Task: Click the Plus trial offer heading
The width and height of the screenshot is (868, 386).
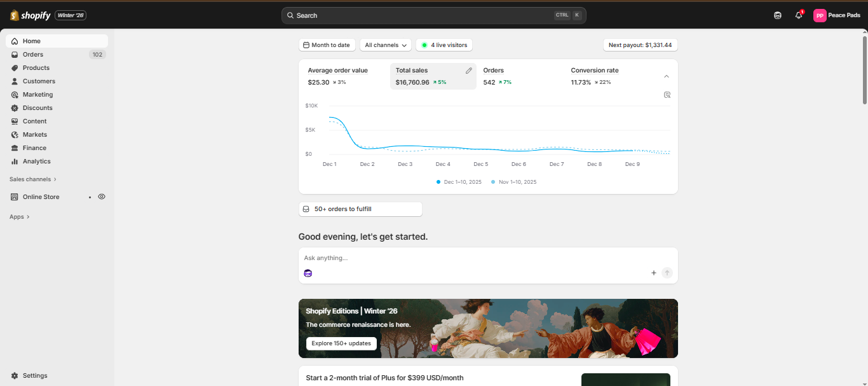Action: point(384,378)
